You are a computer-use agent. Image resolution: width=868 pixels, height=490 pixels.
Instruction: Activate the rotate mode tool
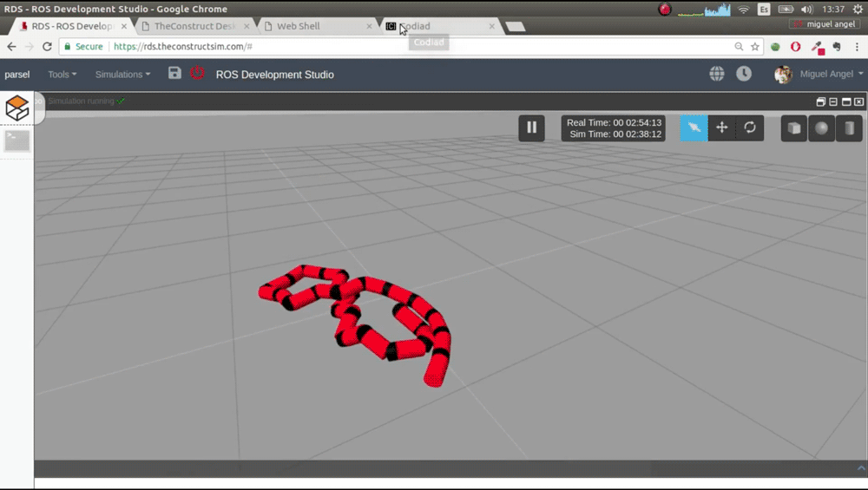pyautogui.click(x=750, y=127)
